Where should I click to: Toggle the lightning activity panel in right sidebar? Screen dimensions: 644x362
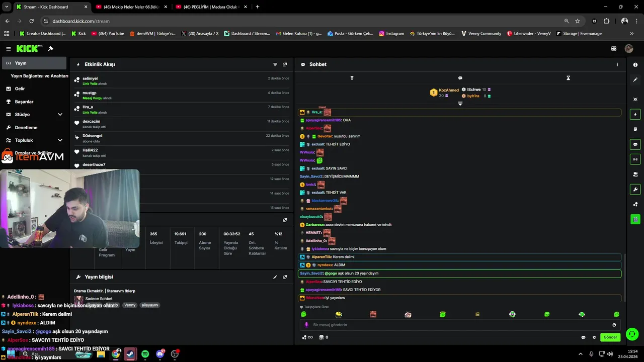[635, 115]
